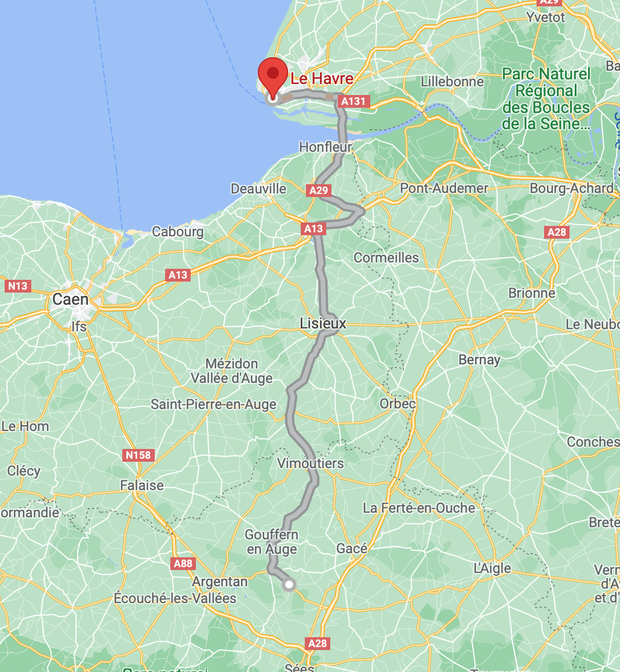Select the A131 road shield
620x672 pixels.
(x=353, y=101)
